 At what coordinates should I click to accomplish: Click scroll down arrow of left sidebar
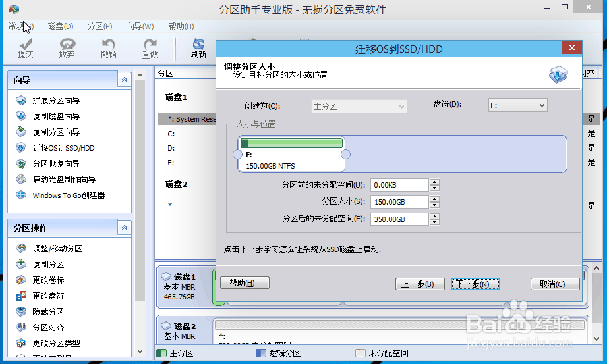(x=140, y=351)
